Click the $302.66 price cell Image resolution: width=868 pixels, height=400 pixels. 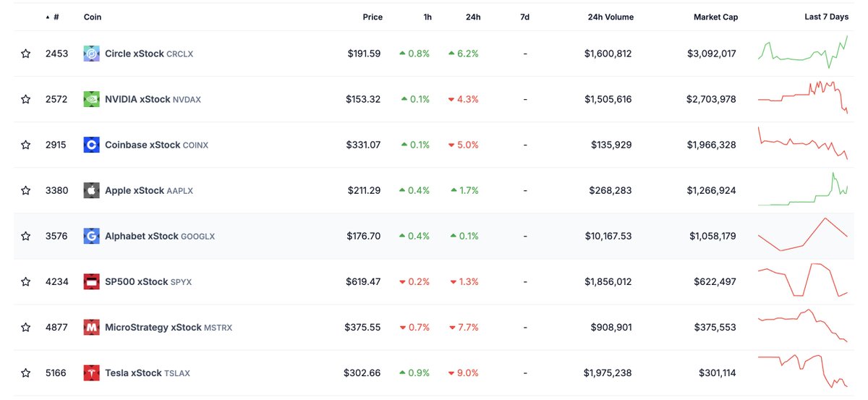(x=362, y=373)
